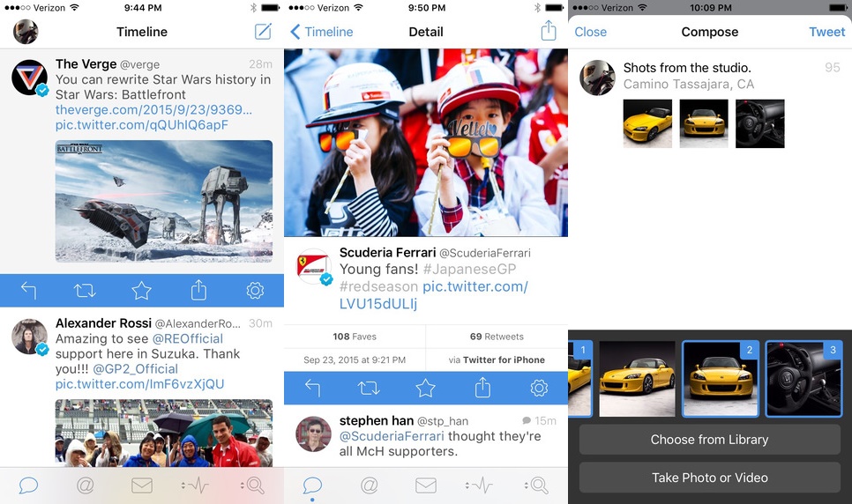Screen dimensions: 852x504
Task: Select Activity tab in Detail bottom bar
Action: (x=479, y=485)
